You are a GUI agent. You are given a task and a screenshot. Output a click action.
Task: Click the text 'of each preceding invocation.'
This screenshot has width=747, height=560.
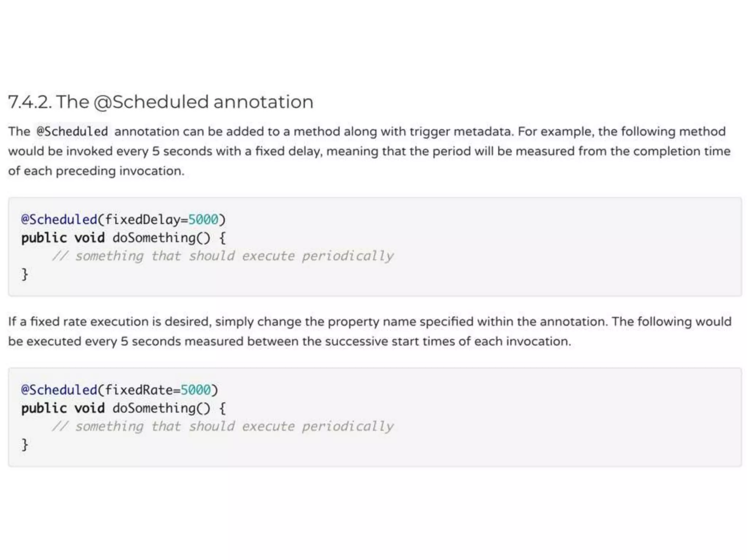tap(96, 171)
